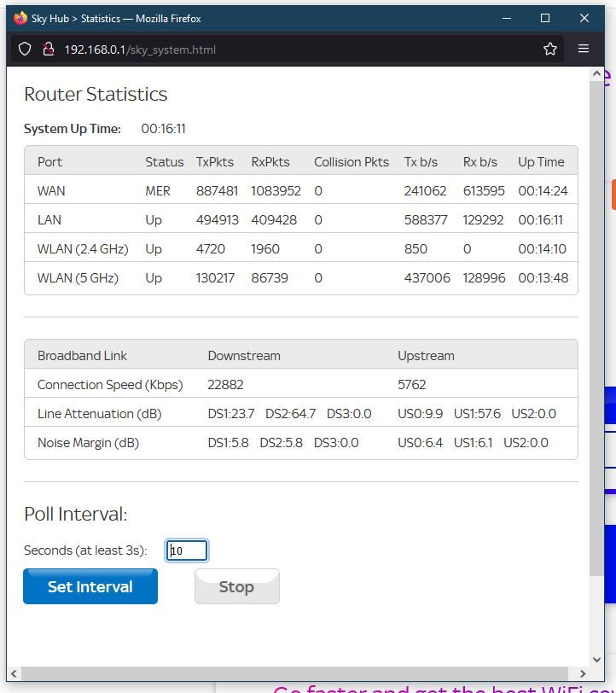The width and height of the screenshot is (616, 693).
Task: Click 5 GHz Rx b/s value 128996
Action: [485, 278]
